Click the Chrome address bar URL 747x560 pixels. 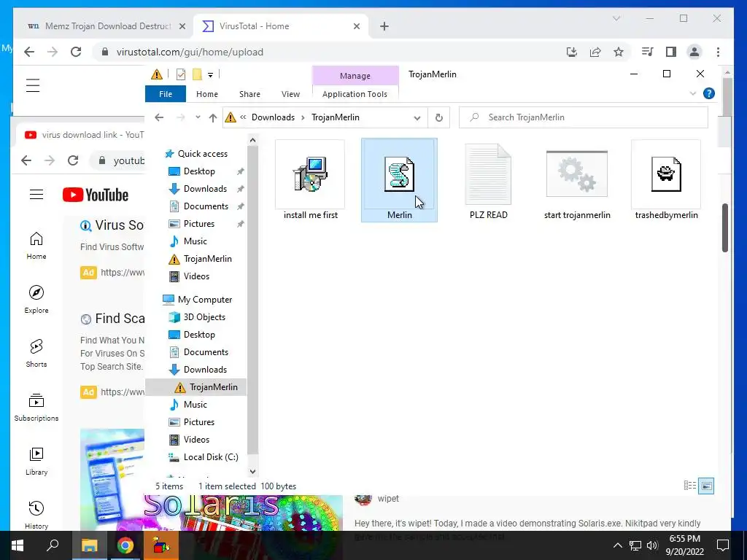coord(190,52)
